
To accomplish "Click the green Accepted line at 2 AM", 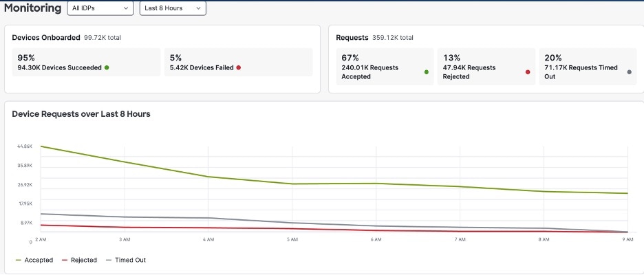I will point(41,146).
